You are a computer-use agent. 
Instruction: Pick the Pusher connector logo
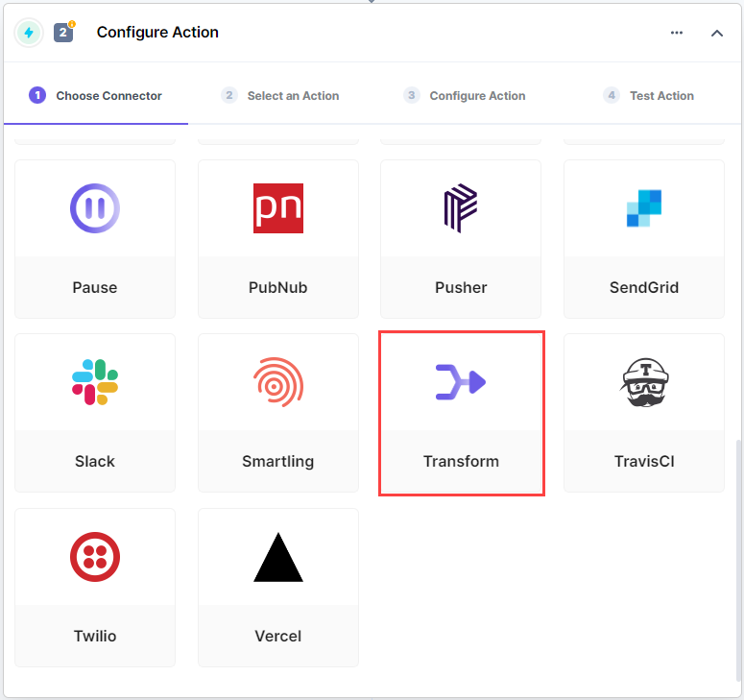[x=461, y=208]
